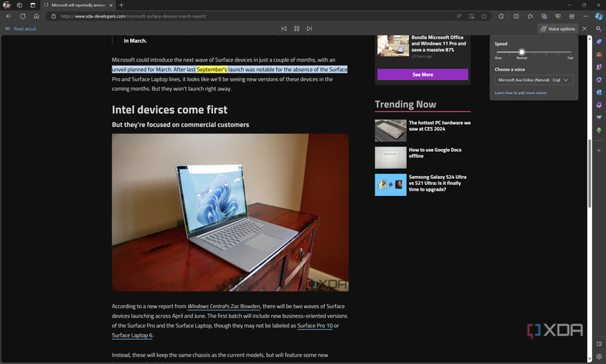
Task: Open the Microsoft 365 sidebar icon
Action: coord(599,79)
